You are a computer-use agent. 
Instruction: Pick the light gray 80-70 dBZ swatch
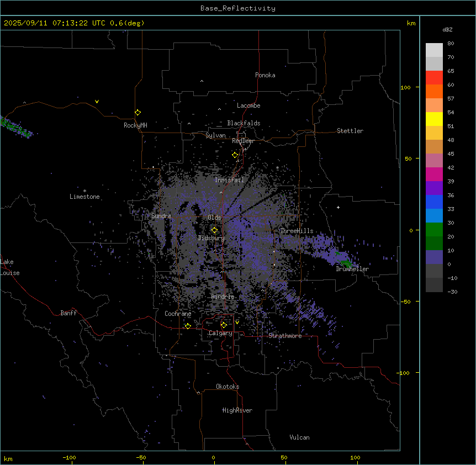click(x=434, y=50)
